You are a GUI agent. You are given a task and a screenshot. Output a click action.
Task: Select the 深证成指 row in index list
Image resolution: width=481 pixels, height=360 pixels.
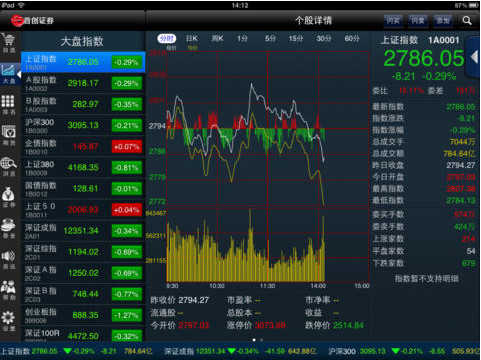pyautogui.click(x=83, y=231)
